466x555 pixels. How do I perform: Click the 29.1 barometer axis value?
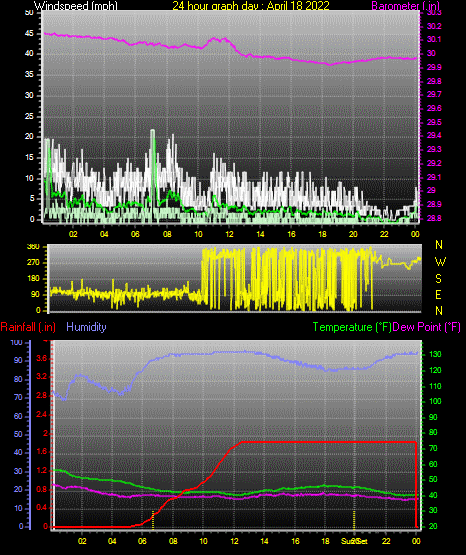pyautogui.click(x=434, y=177)
